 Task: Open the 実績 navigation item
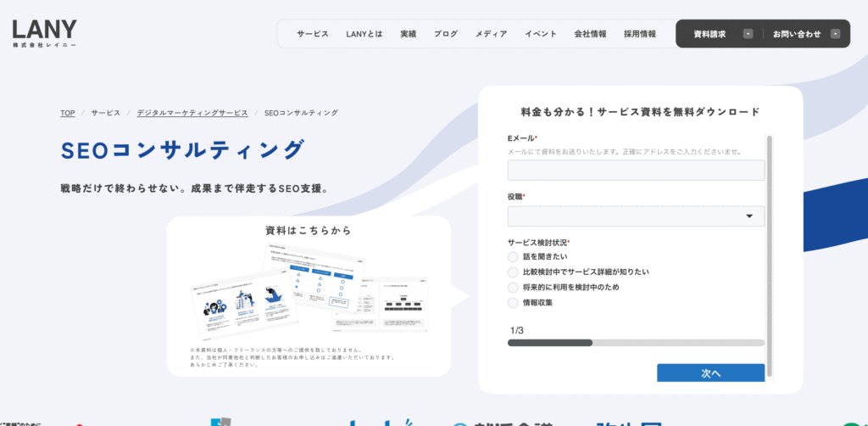click(x=409, y=34)
